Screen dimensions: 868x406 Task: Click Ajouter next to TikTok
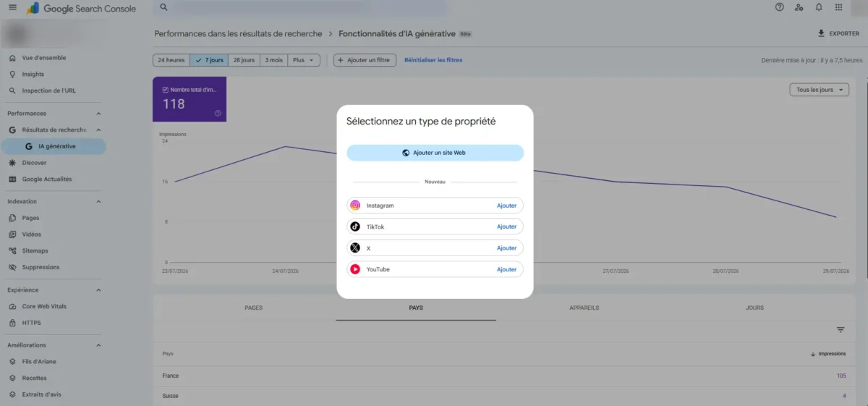pos(506,227)
